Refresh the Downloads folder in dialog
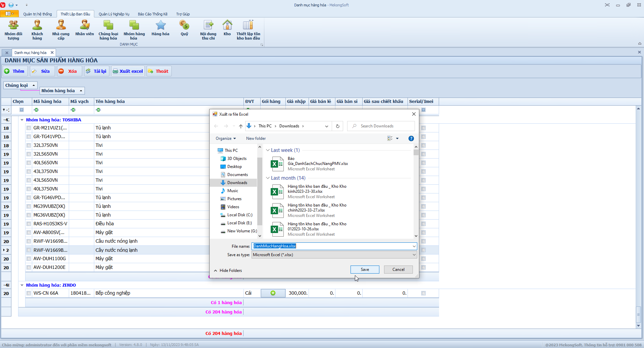 click(x=338, y=126)
